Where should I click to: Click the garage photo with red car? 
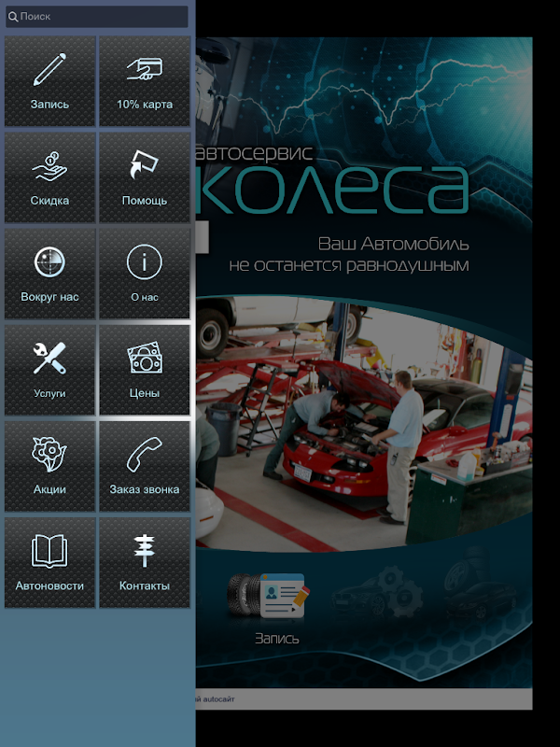tap(364, 424)
